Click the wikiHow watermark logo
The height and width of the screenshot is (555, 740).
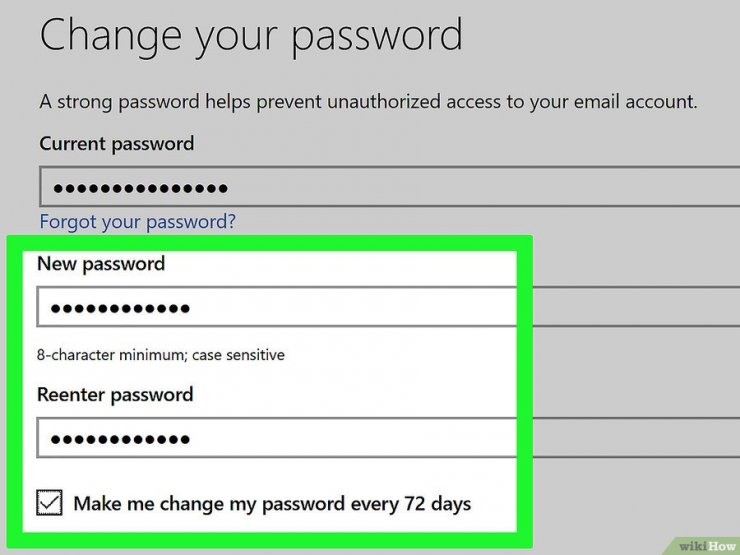(707, 546)
